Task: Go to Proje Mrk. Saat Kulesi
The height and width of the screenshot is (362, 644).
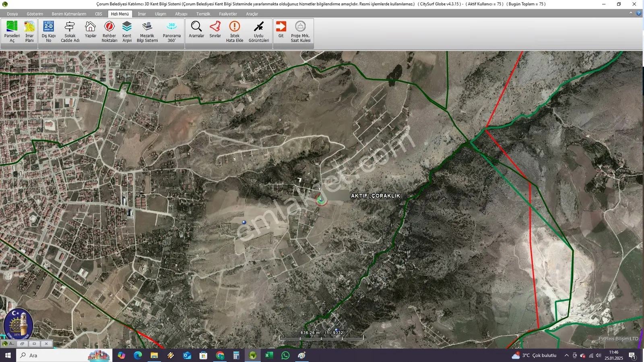Action: (x=300, y=32)
